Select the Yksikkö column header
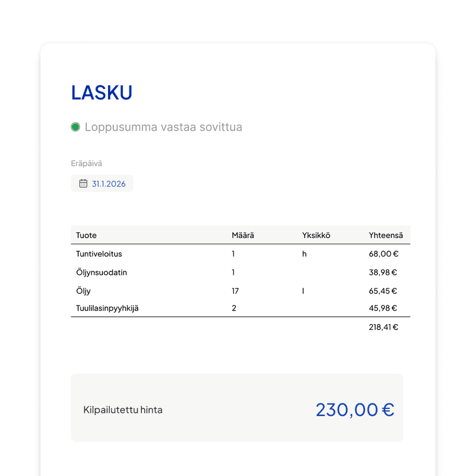This screenshot has height=476, width=476. [x=315, y=235]
